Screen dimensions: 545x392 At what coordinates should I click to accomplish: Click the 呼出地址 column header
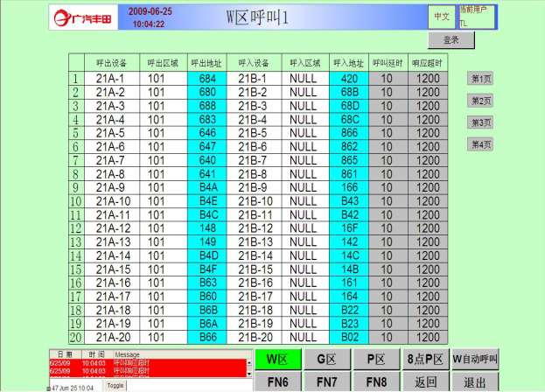tap(207, 63)
